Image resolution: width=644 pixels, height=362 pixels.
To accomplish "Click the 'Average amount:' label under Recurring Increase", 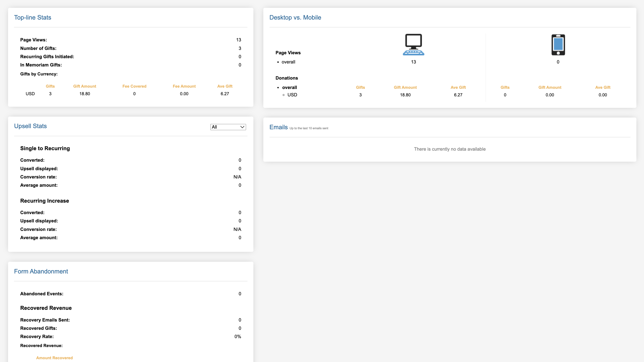I will pyautogui.click(x=39, y=237).
